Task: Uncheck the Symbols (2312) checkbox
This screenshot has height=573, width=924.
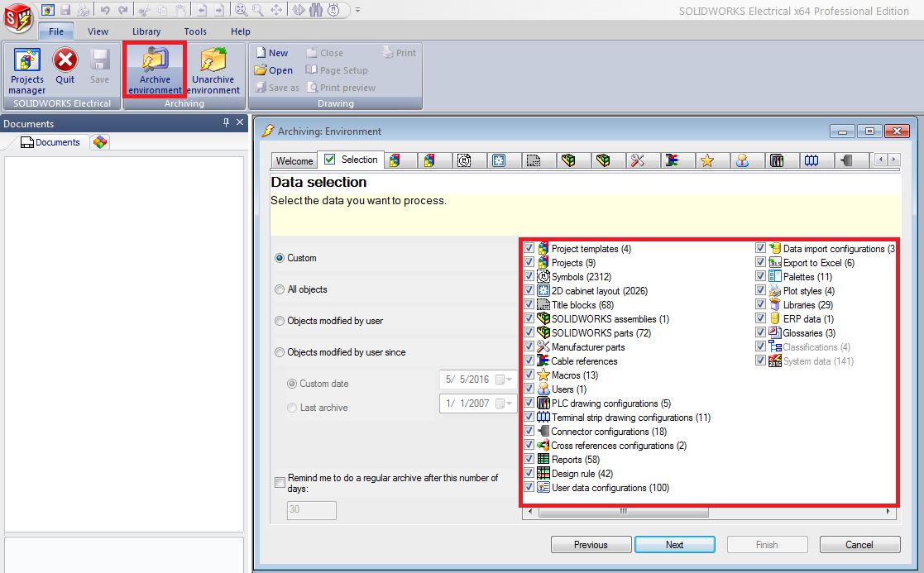Action: click(x=529, y=276)
